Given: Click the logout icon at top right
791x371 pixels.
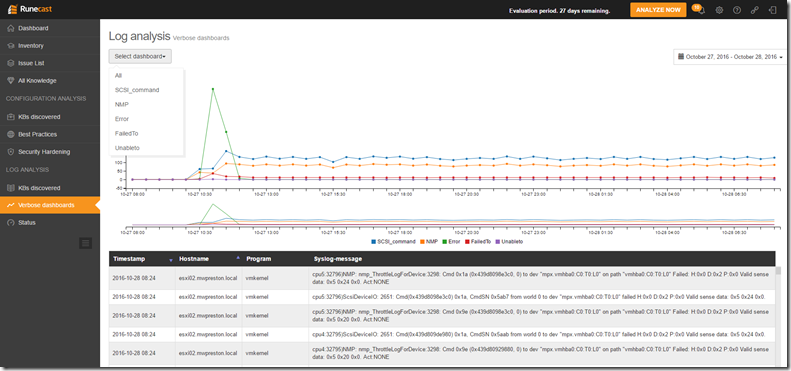Looking at the screenshot, I should [x=772, y=10].
